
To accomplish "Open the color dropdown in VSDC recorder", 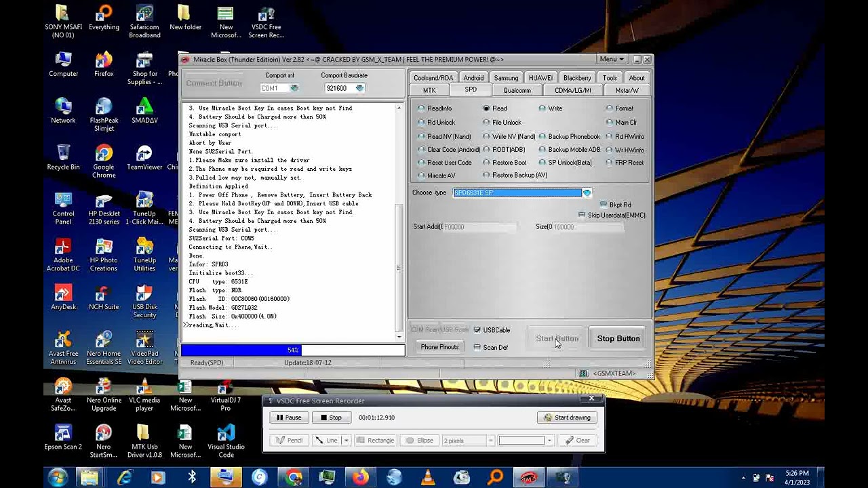I will tap(549, 441).
